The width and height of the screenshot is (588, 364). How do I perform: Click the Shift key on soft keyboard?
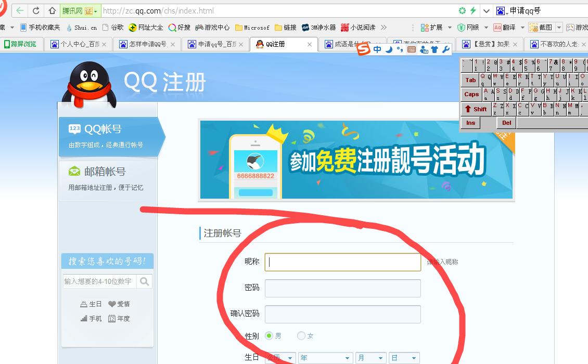476,109
